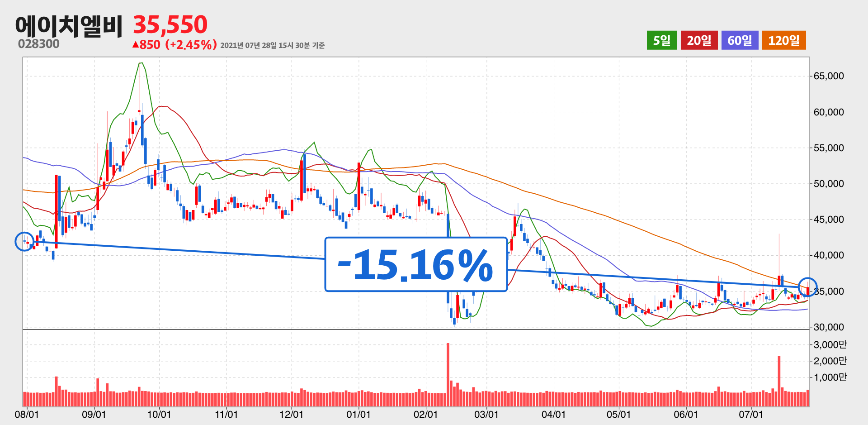Click the 3,000만 volume axis label

pos(830,344)
